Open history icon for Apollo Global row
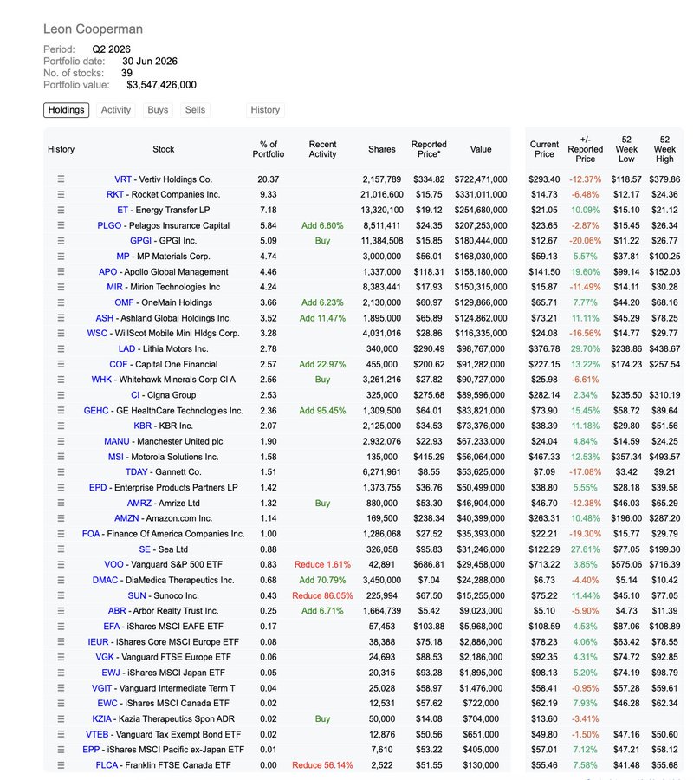Image resolution: width=700 pixels, height=780 pixels. click(61, 271)
